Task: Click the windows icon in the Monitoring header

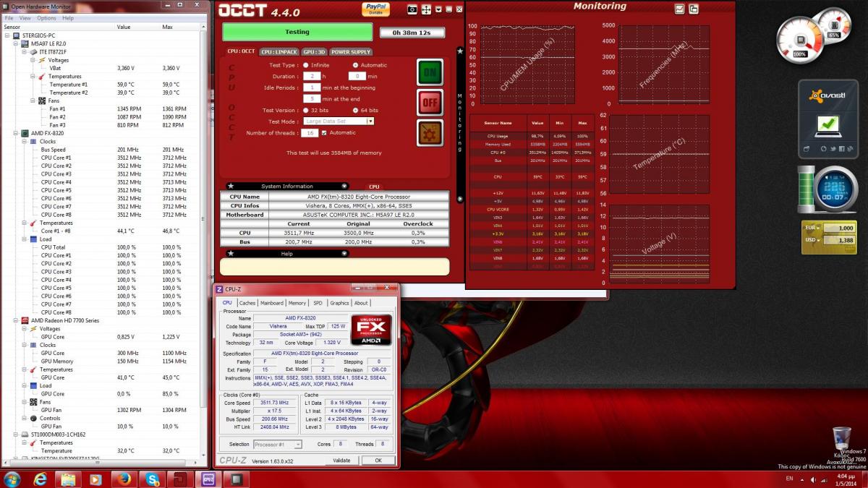Action: (694, 9)
